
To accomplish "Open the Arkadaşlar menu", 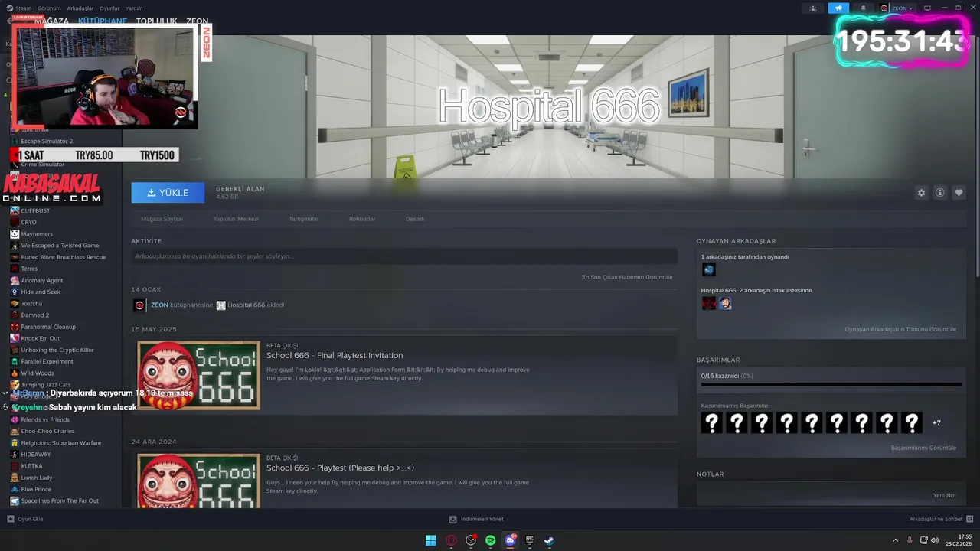I will coord(80,8).
